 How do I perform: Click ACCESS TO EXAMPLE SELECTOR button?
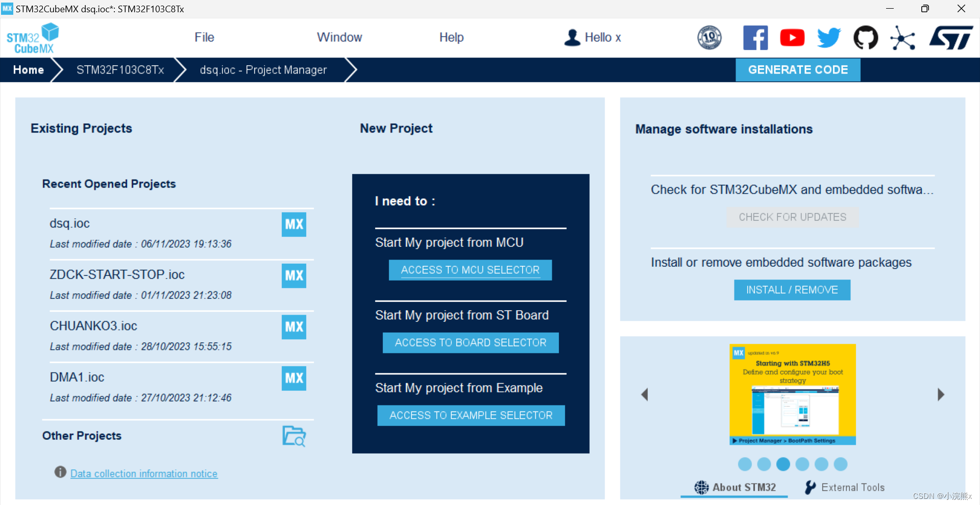(471, 415)
